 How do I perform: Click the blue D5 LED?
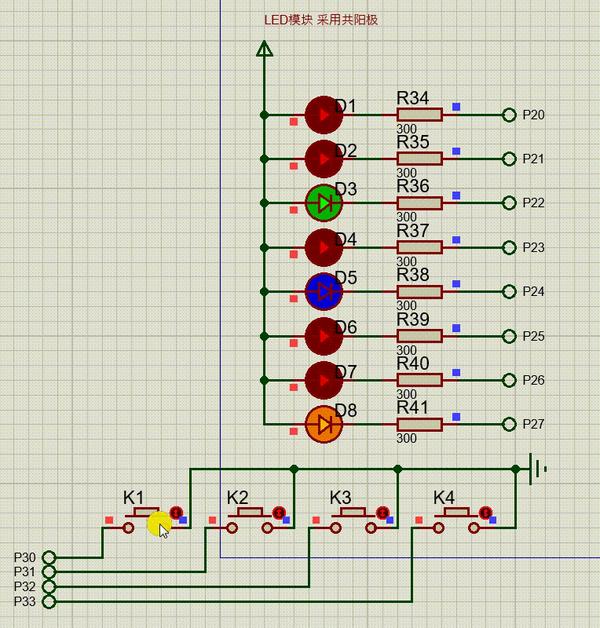click(x=324, y=292)
